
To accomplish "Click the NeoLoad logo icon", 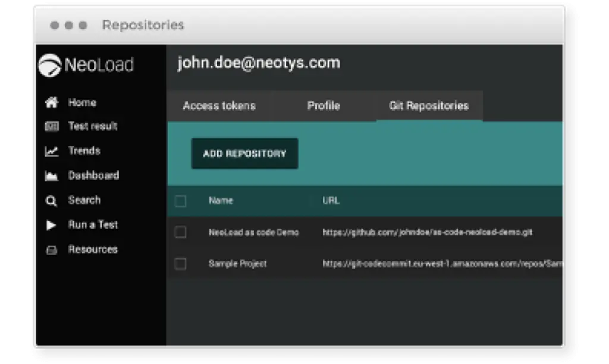I will 49,65.
